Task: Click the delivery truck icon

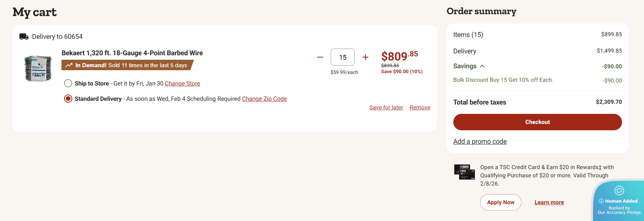Action: (x=24, y=37)
